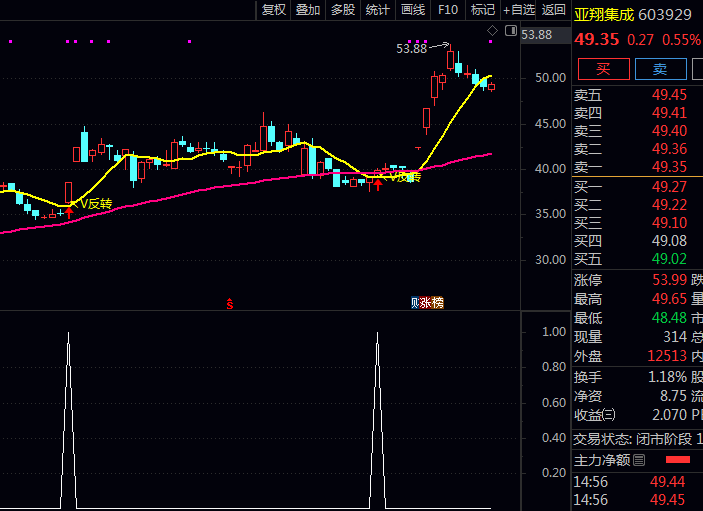Select the 卖三 price 49.40
The image size is (703, 511).
coord(669,130)
